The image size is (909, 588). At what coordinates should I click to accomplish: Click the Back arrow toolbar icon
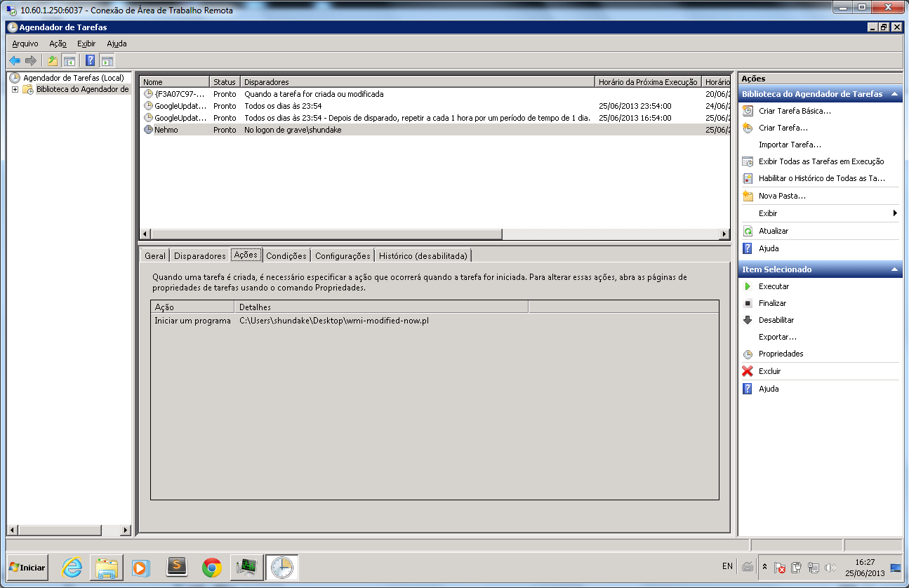pos(15,60)
